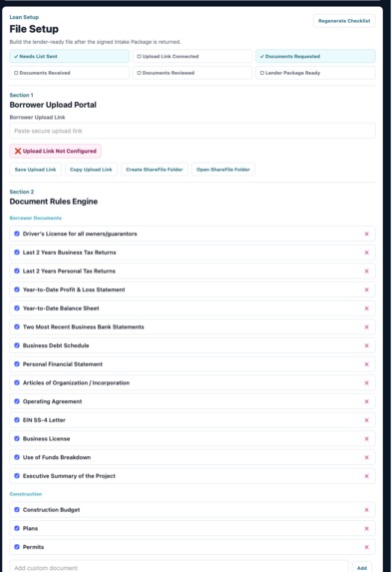Remove Last 2 Years Business Tax Returns row
Image resolution: width=392 pixels, height=572 pixels.
click(366, 253)
